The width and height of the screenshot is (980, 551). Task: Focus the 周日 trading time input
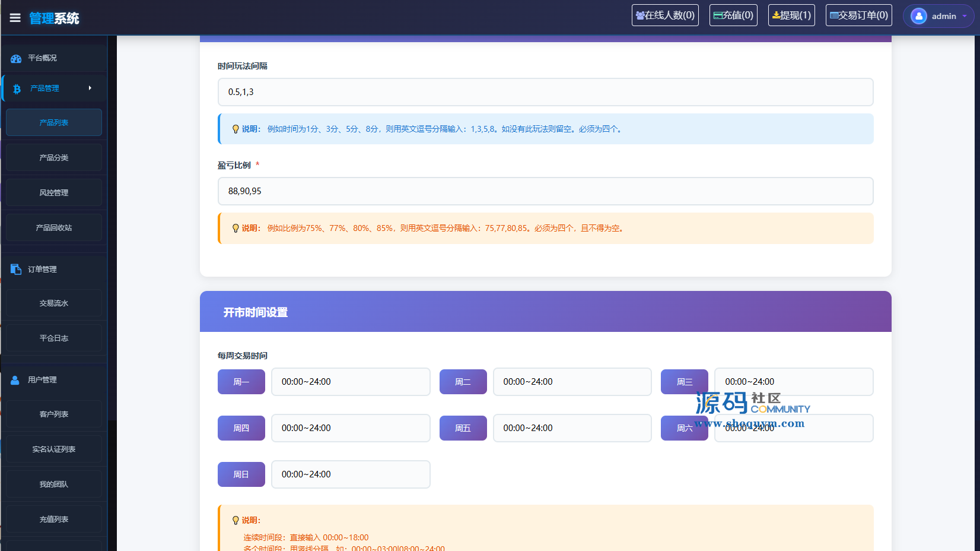pyautogui.click(x=351, y=474)
